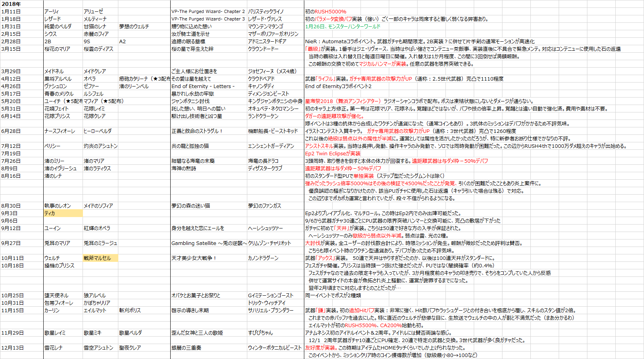Click the 灼炎のアシュトン cell
The height and width of the screenshot is (359, 644).
[100, 146]
